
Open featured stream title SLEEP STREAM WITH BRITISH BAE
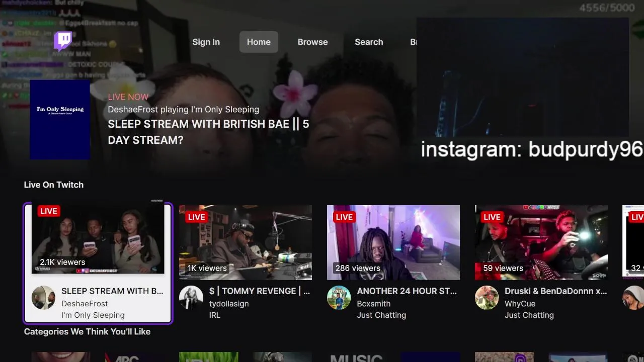pyautogui.click(x=208, y=132)
